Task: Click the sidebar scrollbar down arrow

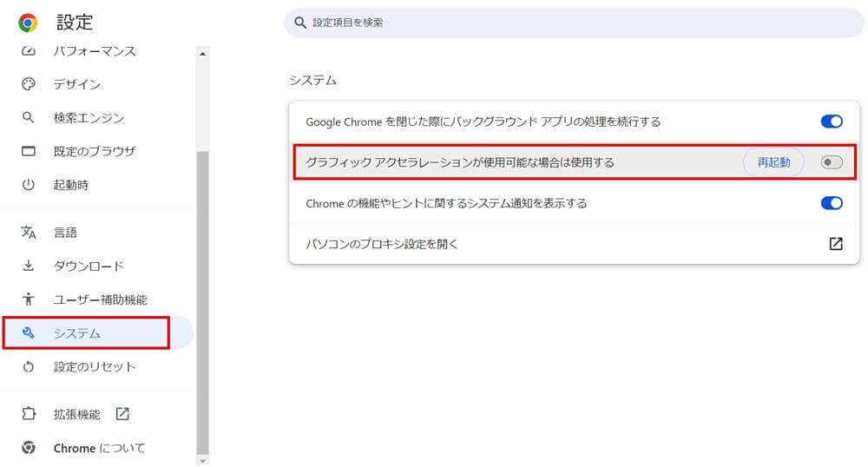Action: point(202,460)
